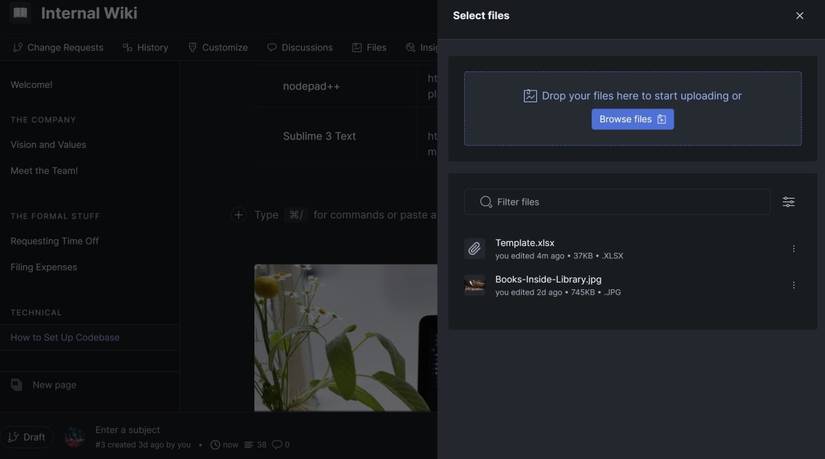This screenshot has width=825, height=459.
Task: Click the Sublime 3 Text table cell
Action: click(319, 136)
